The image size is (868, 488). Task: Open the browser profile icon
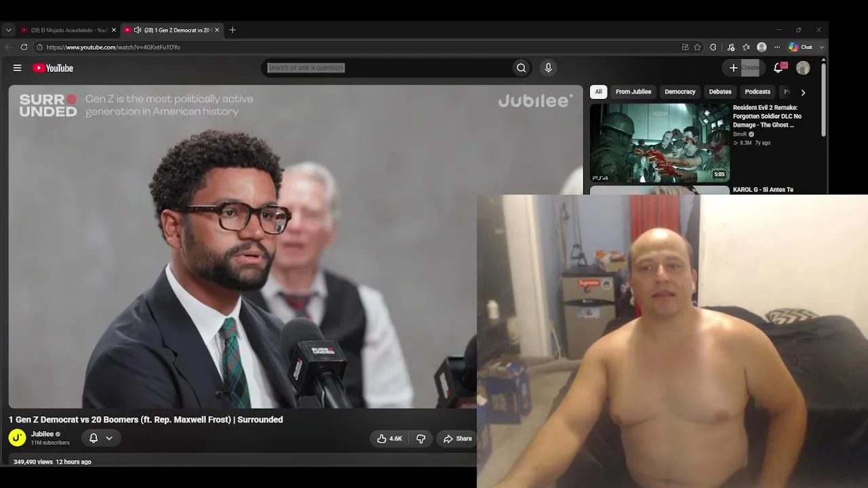(x=762, y=47)
